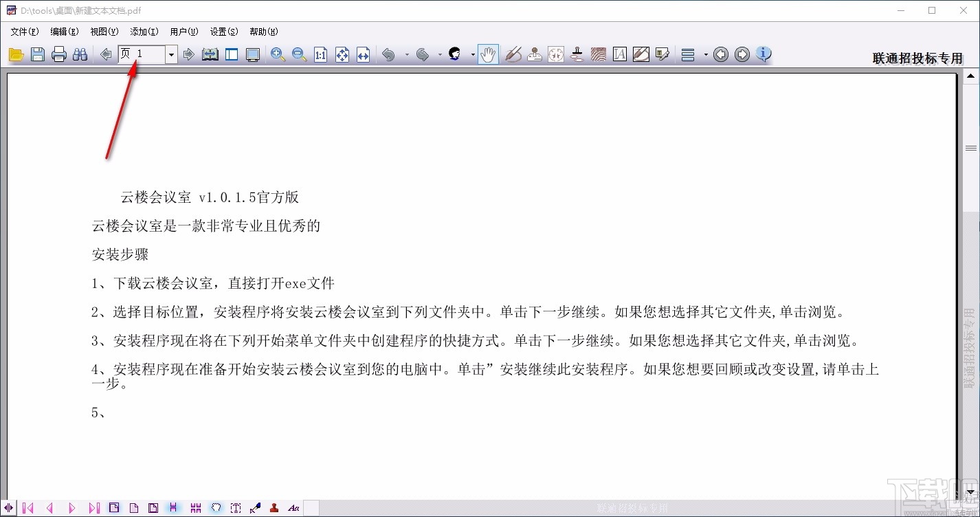Screen dimensions: 980x517
Task: Fit width with the horizontal arrows icon
Action: [364, 55]
